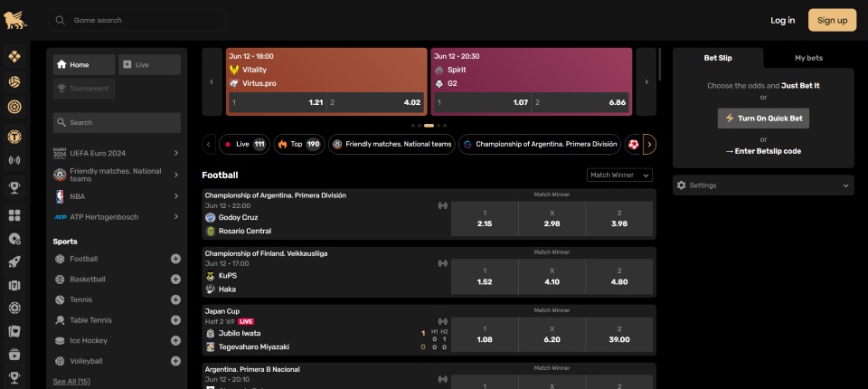
Task: Select the Tournament tab
Action: (84, 89)
